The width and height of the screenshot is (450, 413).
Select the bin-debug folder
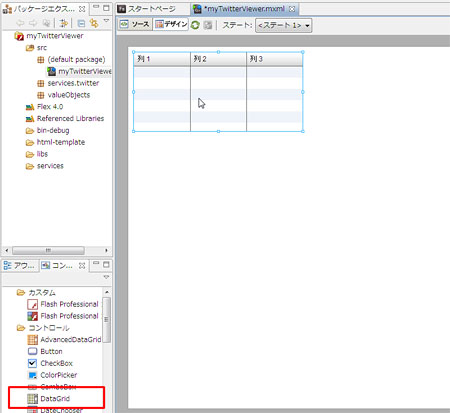click(48, 130)
